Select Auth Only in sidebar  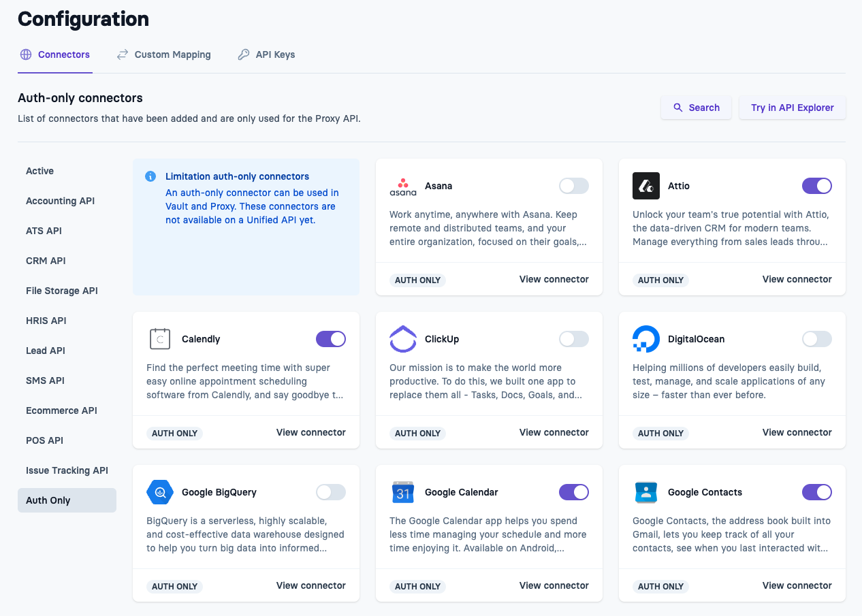pos(67,500)
